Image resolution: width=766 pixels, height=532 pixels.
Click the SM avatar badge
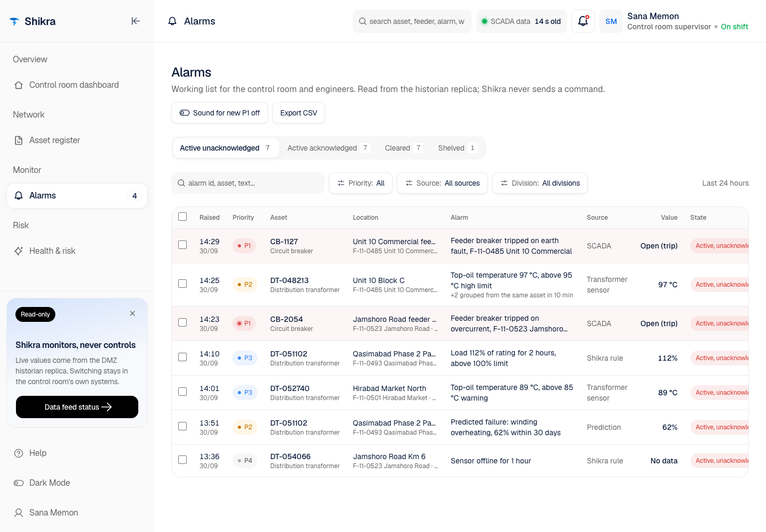[x=611, y=21]
